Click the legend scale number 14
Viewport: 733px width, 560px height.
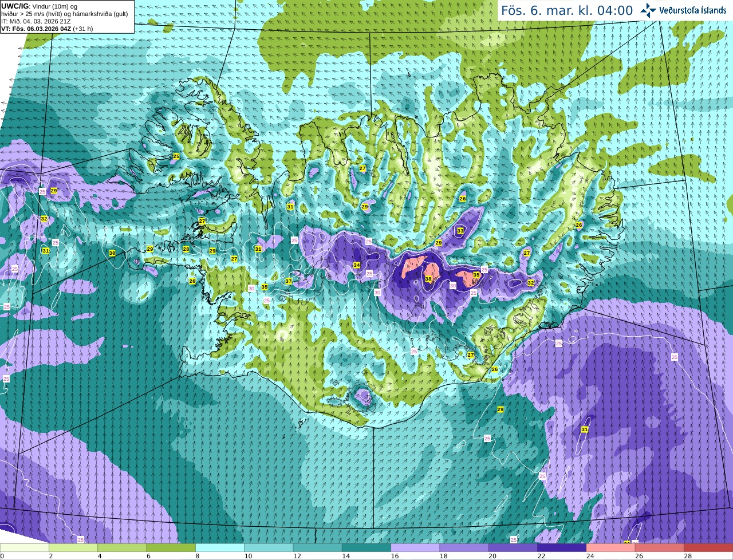point(345,556)
